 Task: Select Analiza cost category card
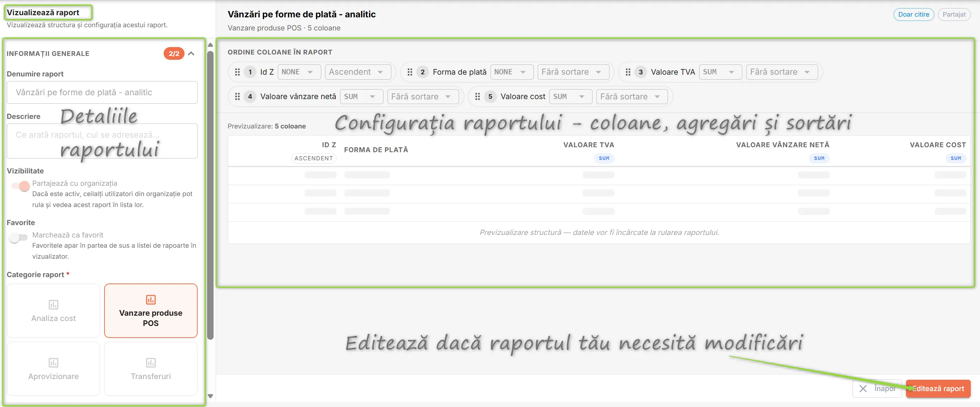(53, 310)
